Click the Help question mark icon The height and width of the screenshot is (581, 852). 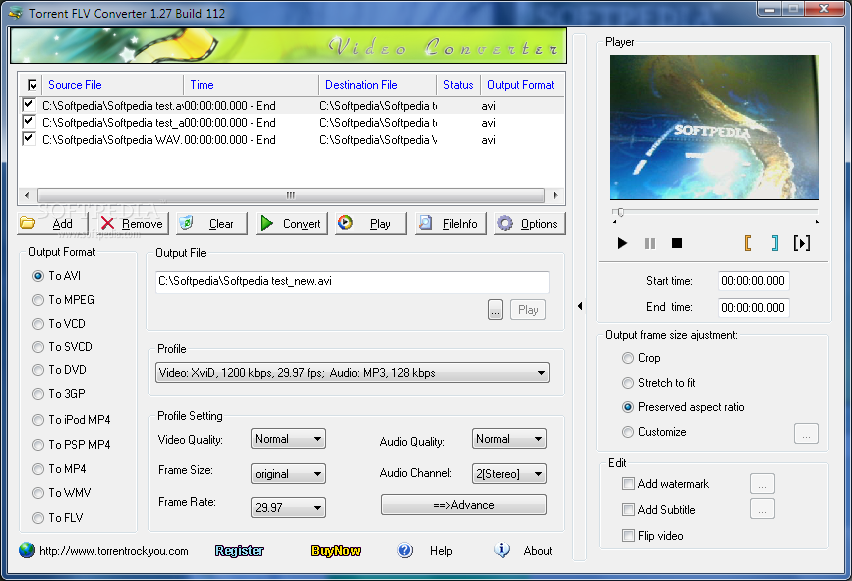405,551
